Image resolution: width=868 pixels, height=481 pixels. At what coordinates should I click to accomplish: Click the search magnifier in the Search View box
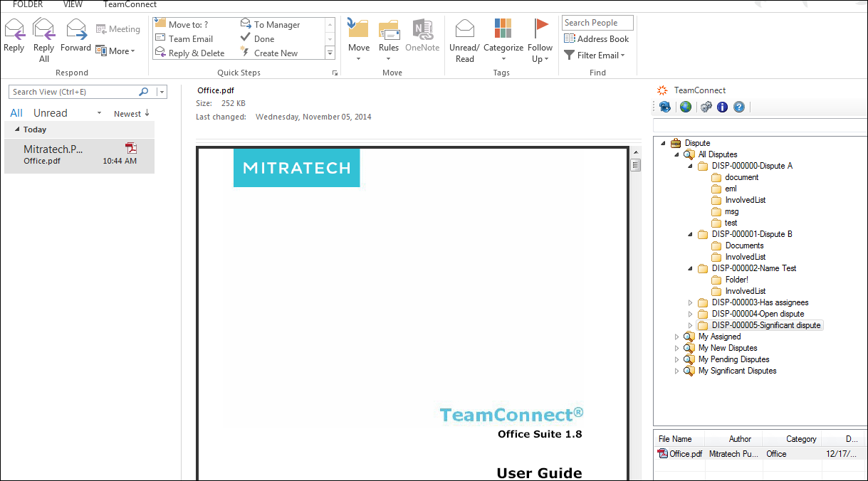coord(144,92)
